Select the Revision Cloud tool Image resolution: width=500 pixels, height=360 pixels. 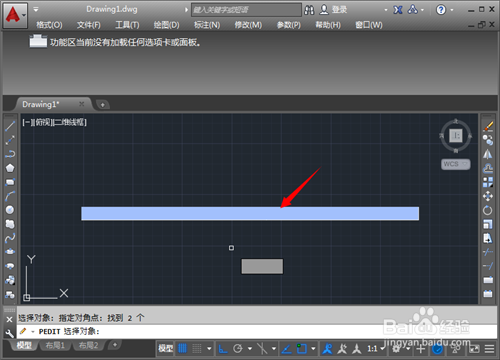(10, 224)
